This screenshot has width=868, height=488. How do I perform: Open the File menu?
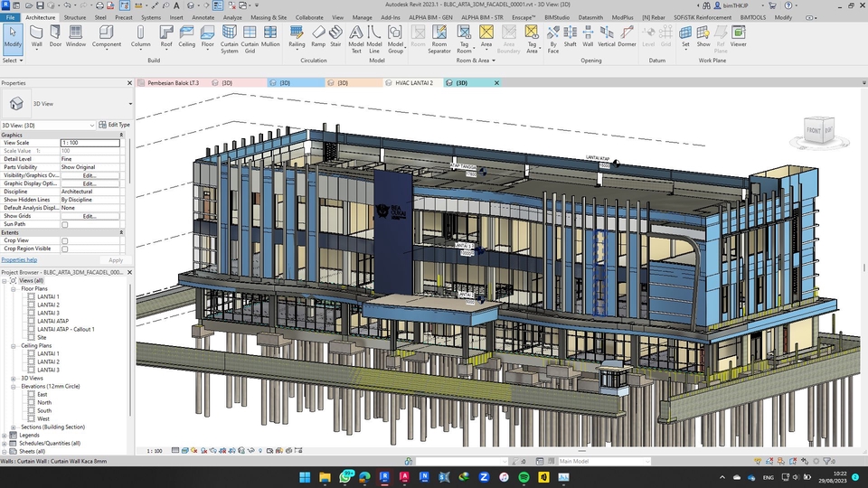(x=10, y=17)
